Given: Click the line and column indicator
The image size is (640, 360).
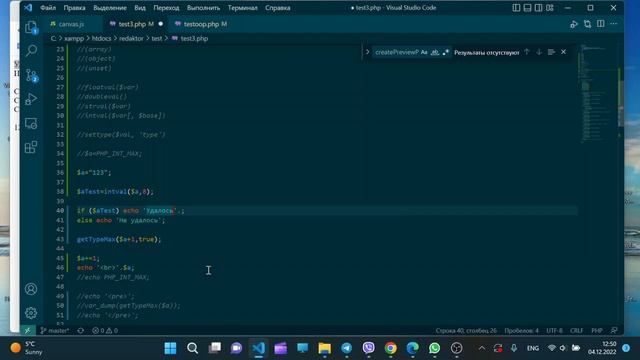Looking at the screenshot, I should (466, 331).
